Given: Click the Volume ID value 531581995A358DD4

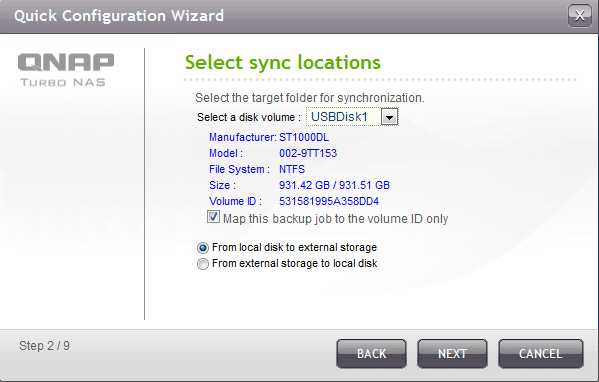Looking at the screenshot, I should [x=329, y=201].
